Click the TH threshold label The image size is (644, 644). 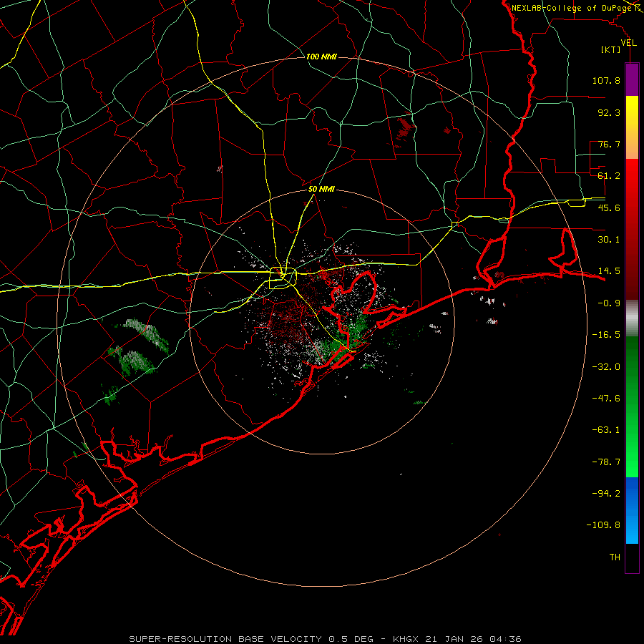point(615,557)
